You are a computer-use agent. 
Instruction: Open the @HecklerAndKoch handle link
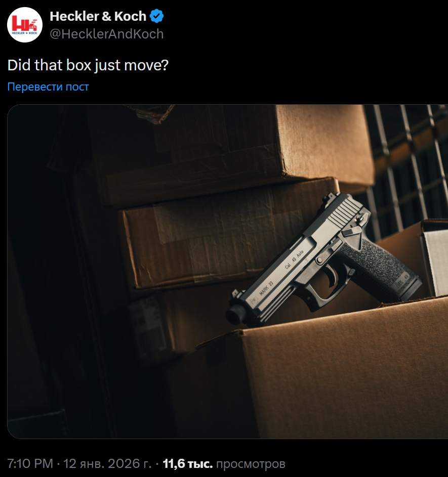tap(106, 34)
